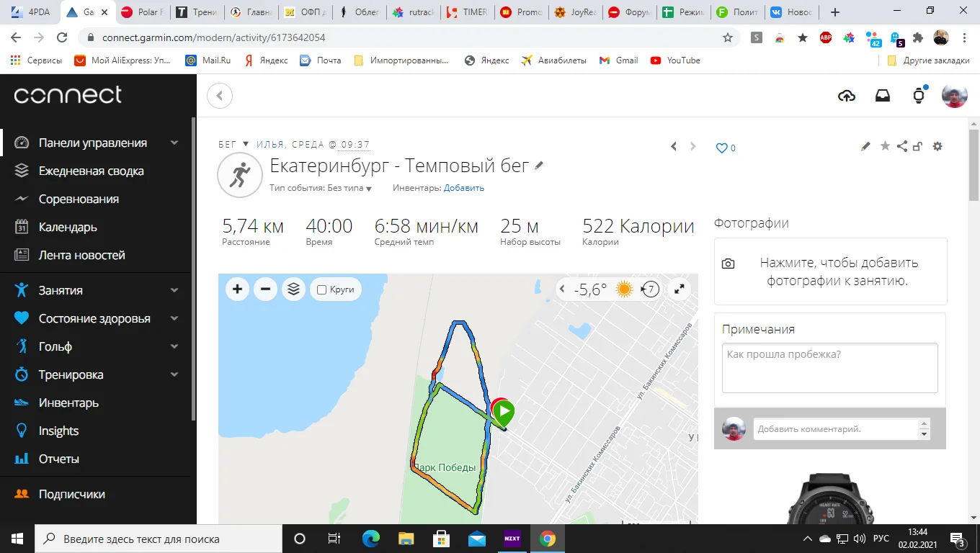Expand the map to fullscreen
The image size is (980, 553).
679,289
